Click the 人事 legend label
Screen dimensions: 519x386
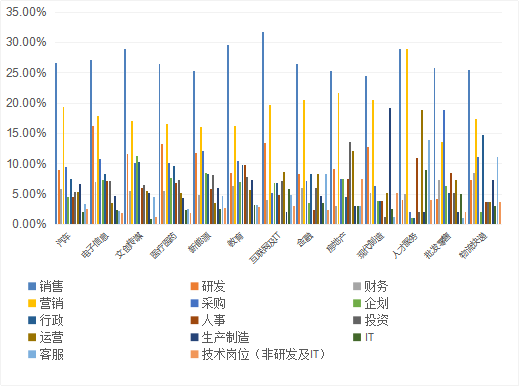pos(213,320)
